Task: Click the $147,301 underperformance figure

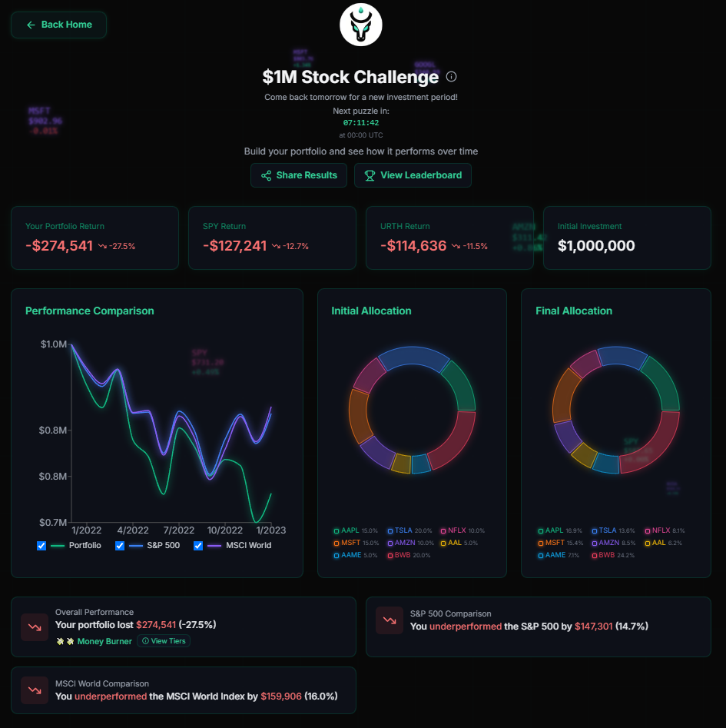Action: click(x=594, y=627)
